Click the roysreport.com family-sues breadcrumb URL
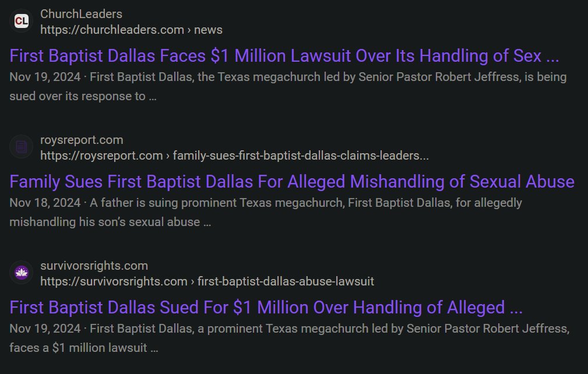588x374 pixels. 234,156
